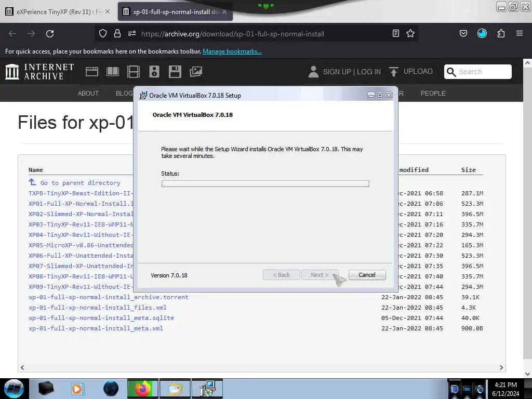Click the Firefox taskbar icon
Screen dimensions: 532x399
[142, 389]
